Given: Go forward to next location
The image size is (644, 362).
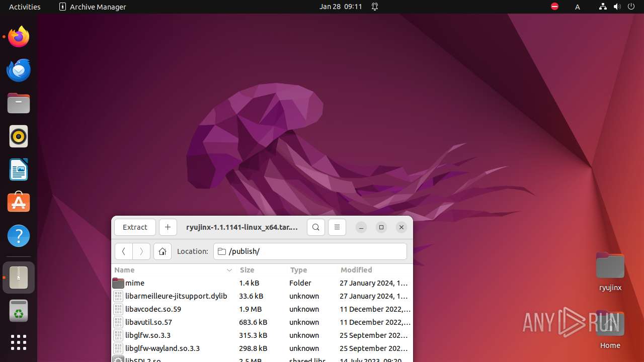Looking at the screenshot, I should tap(141, 251).
